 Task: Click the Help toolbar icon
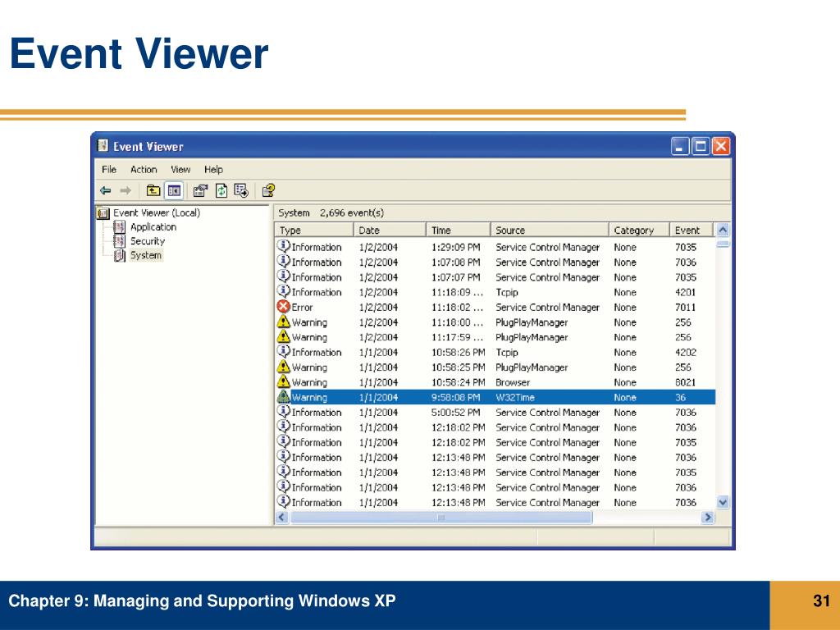pos(268,190)
